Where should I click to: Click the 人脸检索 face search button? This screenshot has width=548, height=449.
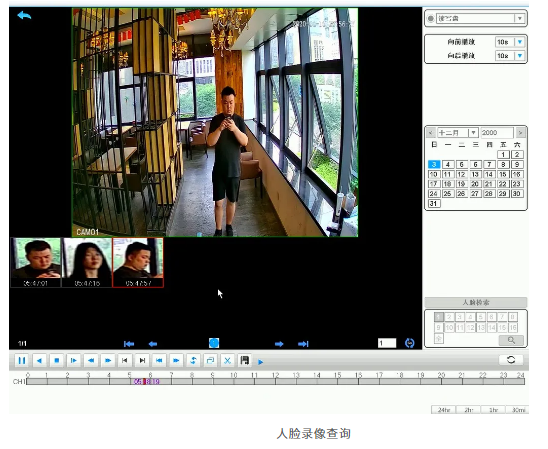(476, 302)
